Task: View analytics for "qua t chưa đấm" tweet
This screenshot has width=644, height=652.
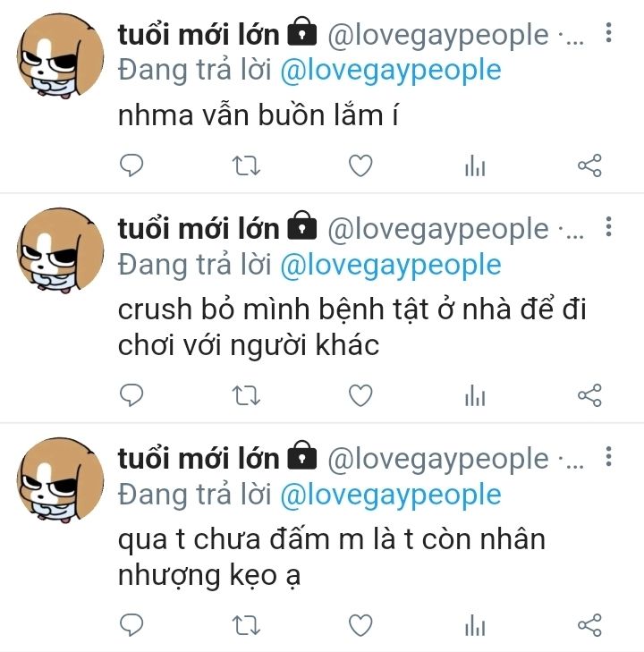Action: [475, 625]
